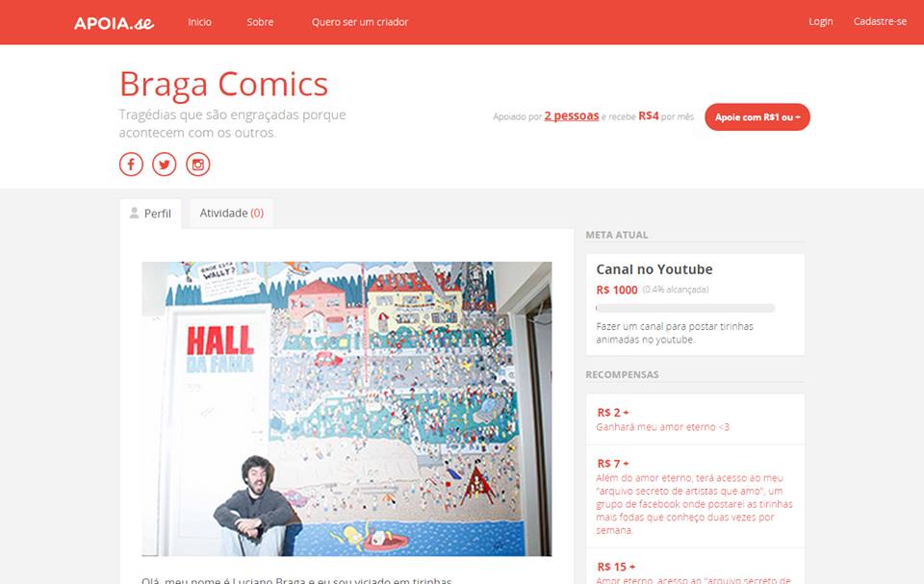Click the Hall da Fama mural photo
The height and width of the screenshot is (584, 924).
346,409
